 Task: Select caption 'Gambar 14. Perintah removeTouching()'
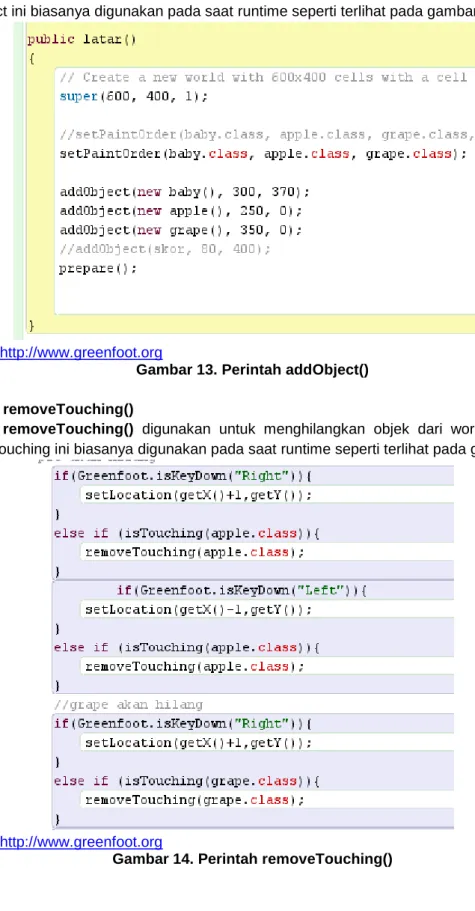tap(252, 859)
